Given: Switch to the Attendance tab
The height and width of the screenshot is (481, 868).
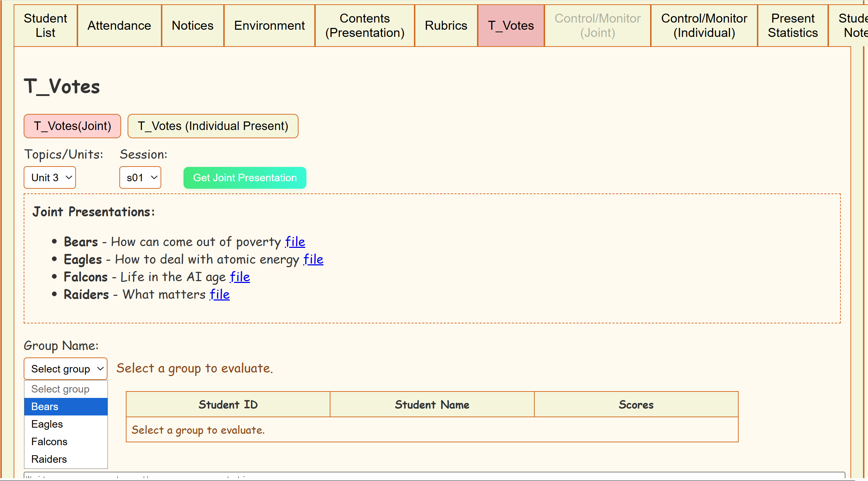Looking at the screenshot, I should [119, 25].
